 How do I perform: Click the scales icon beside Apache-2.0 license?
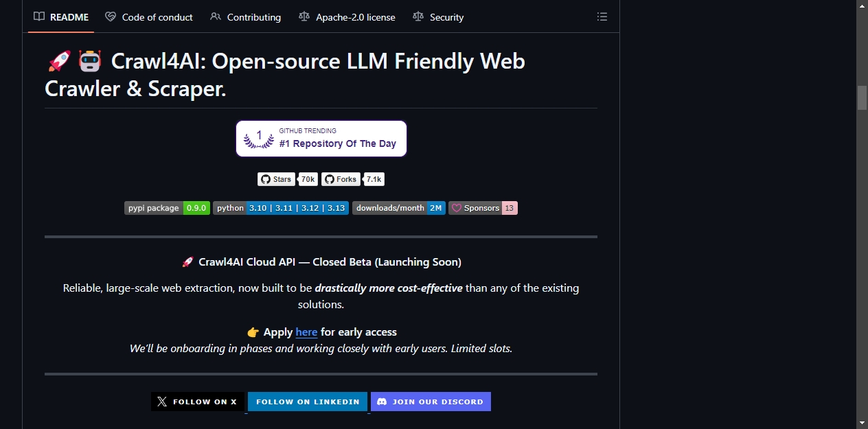point(304,16)
